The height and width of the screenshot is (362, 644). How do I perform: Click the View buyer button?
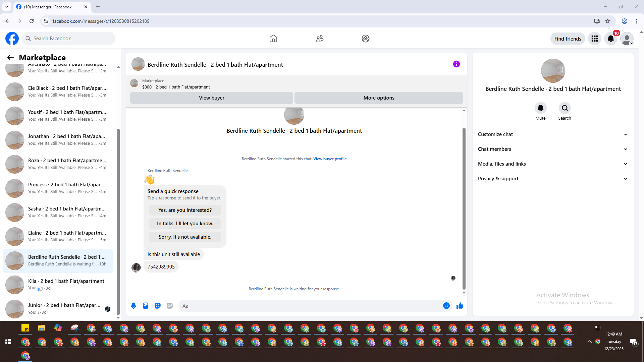pyautogui.click(x=211, y=98)
